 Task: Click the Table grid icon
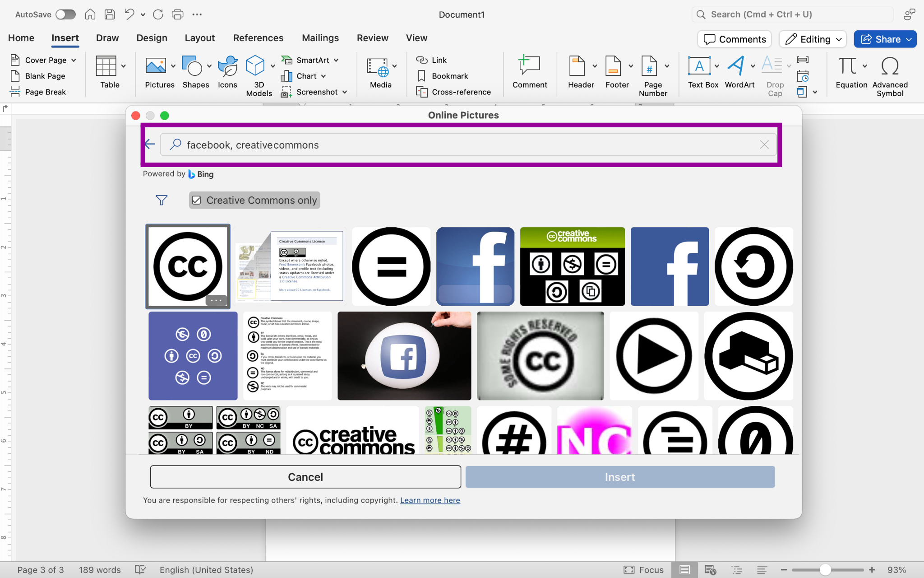pos(106,66)
